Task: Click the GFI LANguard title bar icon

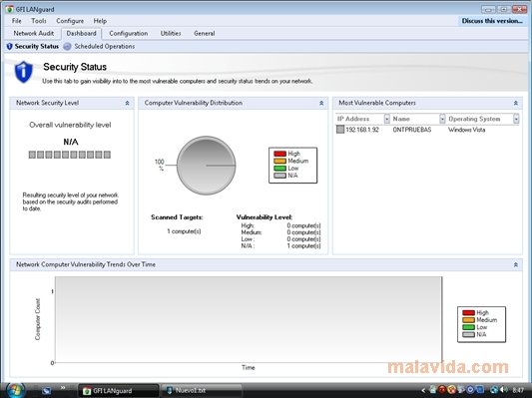Action: tap(10, 9)
